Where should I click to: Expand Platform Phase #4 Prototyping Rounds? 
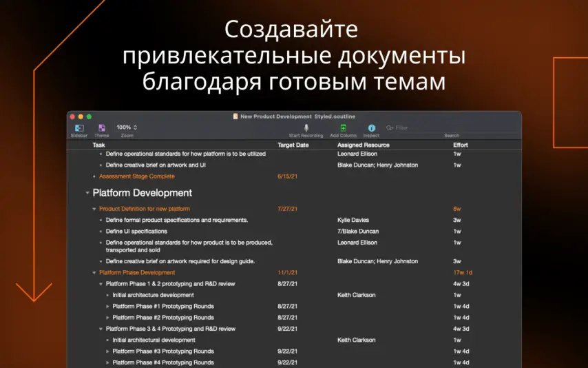click(108, 362)
